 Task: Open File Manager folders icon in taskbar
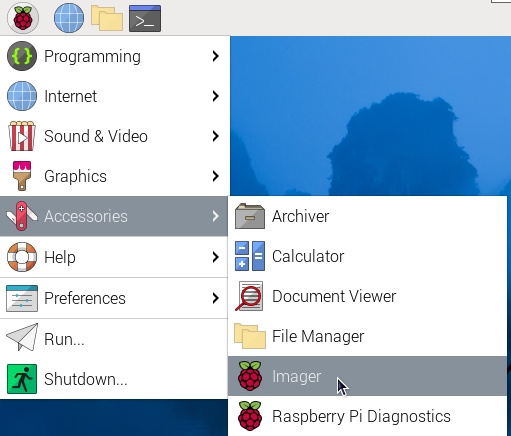(107, 18)
